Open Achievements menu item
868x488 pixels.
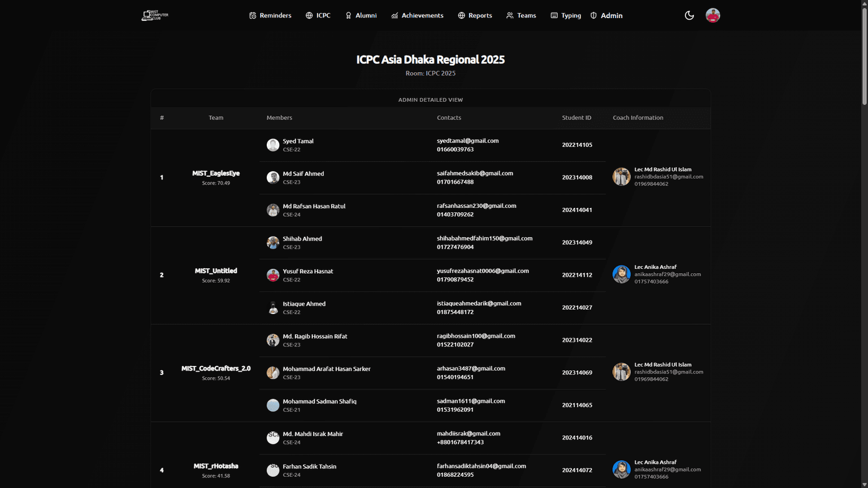pyautogui.click(x=417, y=15)
